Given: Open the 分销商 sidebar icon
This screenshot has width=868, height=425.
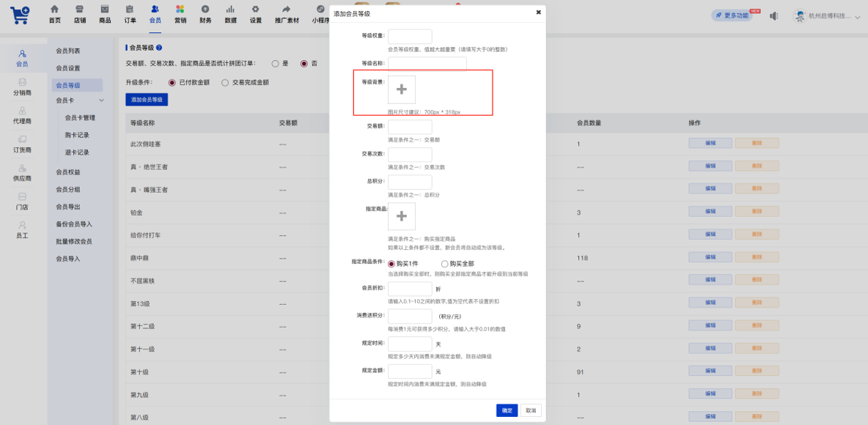Looking at the screenshot, I should (x=22, y=82).
